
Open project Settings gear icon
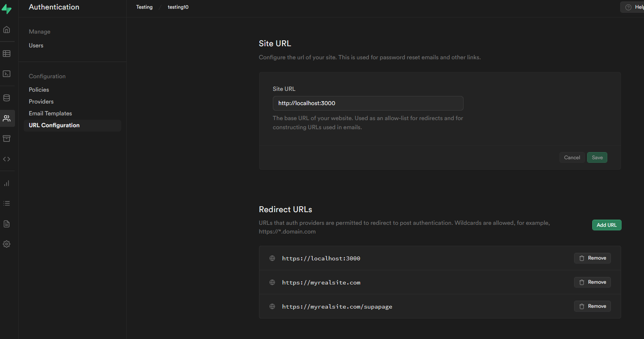pyautogui.click(x=7, y=244)
